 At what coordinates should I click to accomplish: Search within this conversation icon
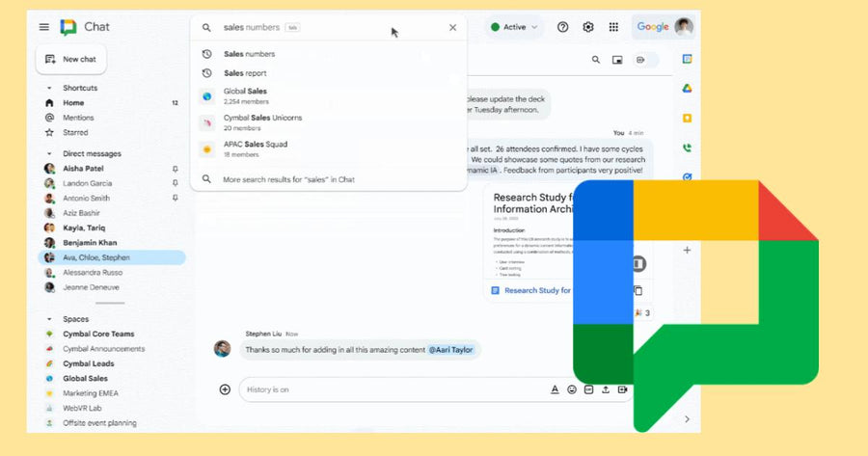[x=596, y=60]
